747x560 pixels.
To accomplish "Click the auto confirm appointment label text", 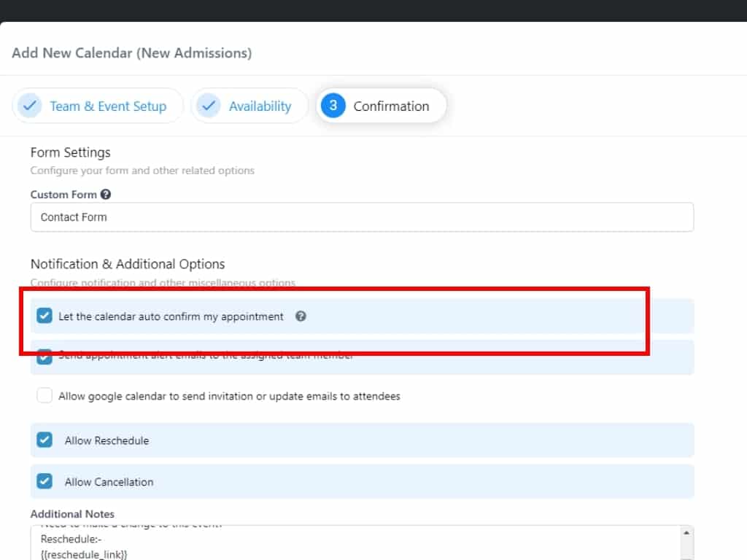I will (x=171, y=317).
